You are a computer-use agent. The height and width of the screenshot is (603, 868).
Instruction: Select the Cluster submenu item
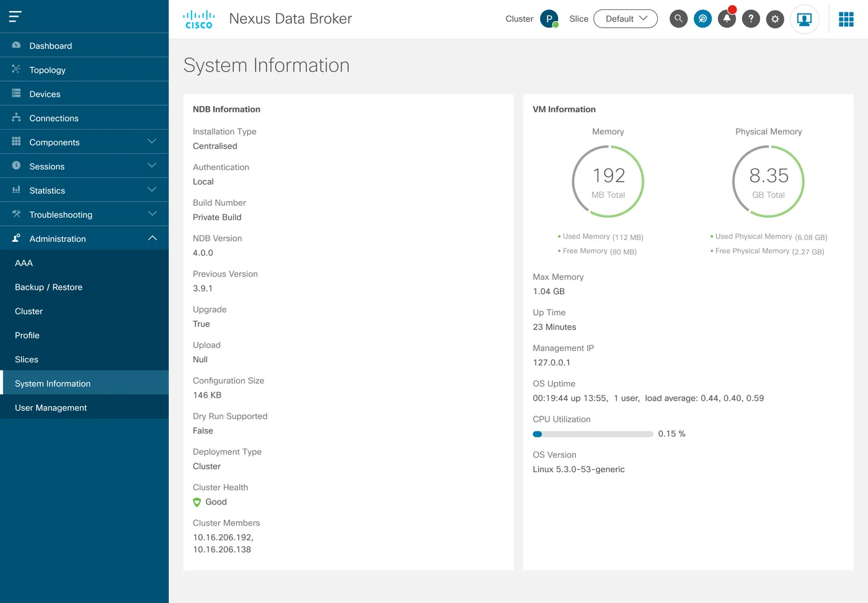(x=84, y=311)
